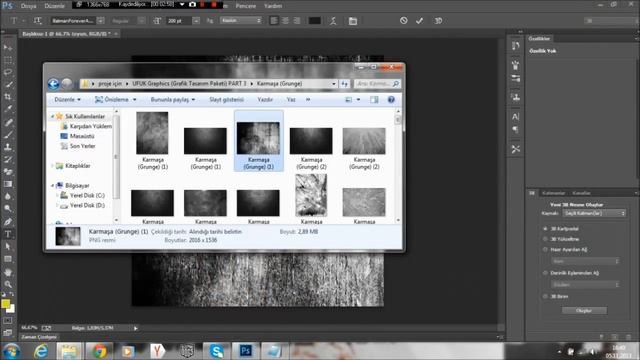Select Hazır Ayardan Ağ radio option
This screenshot has height=360, width=640.
(x=545, y=249)
